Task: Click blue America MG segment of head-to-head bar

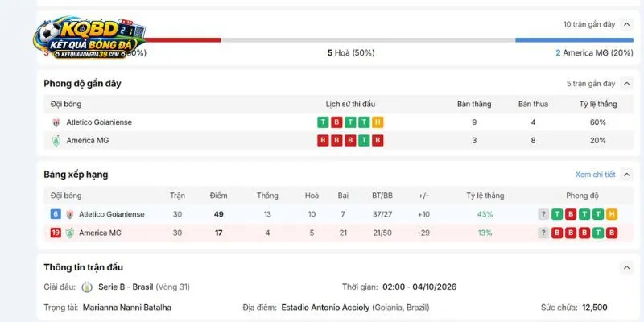Action: [574, 39]
